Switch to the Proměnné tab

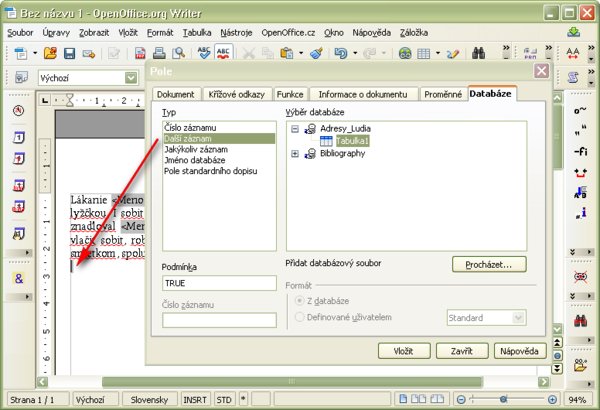point(443,94)
